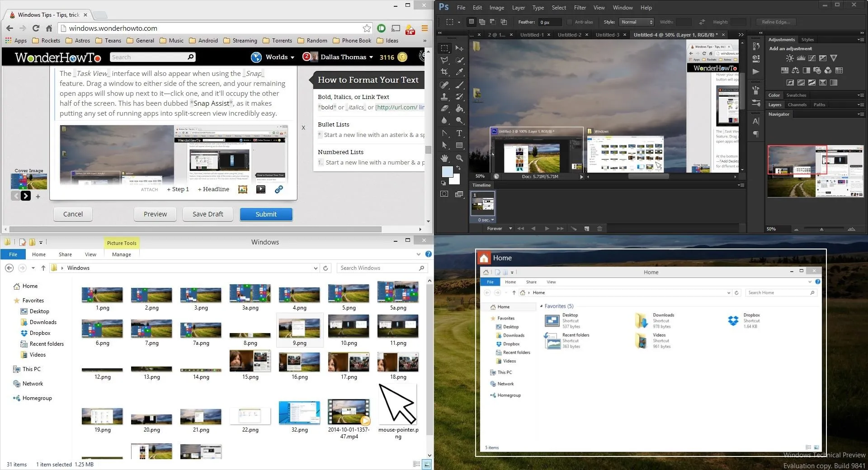868x470 pixels.
Task: Click the Preview button
Action: (x=155, y=214)
